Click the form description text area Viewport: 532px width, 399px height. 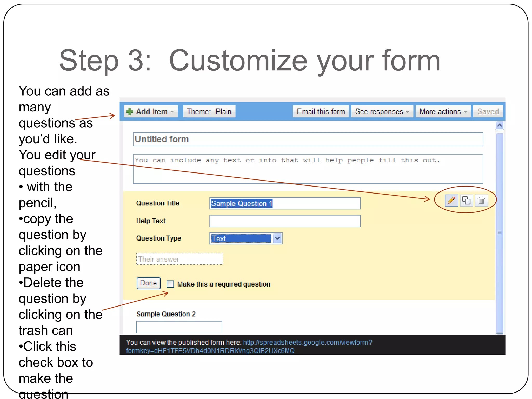tap(308, 169)
